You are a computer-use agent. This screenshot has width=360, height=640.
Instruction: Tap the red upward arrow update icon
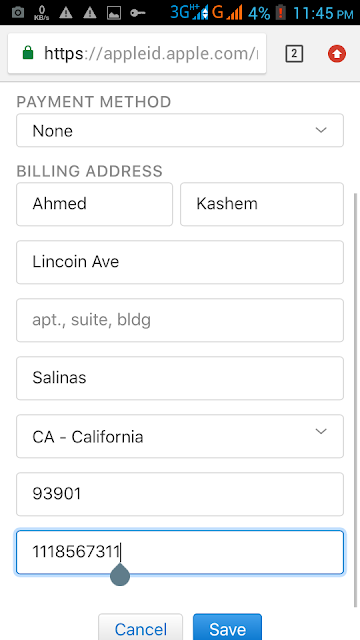click(x=337, y=54)
